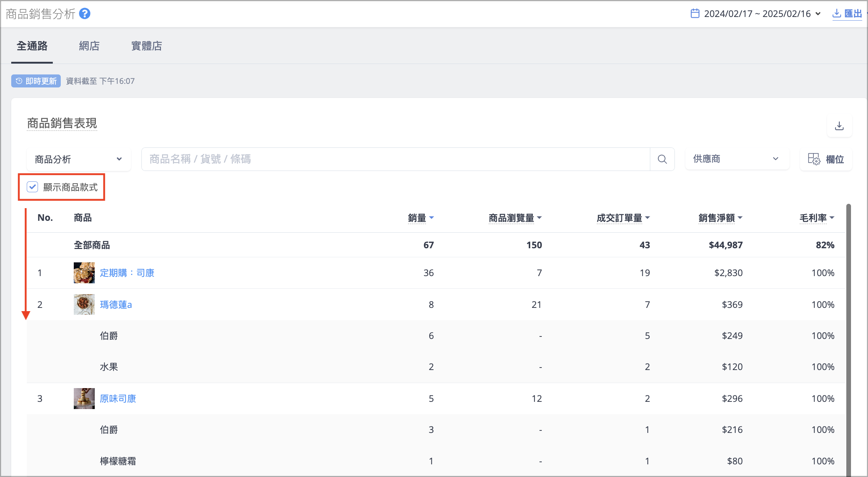Click the 商品 column header
This screenshot has height=477, width=868.
click(x=83, y=218)
